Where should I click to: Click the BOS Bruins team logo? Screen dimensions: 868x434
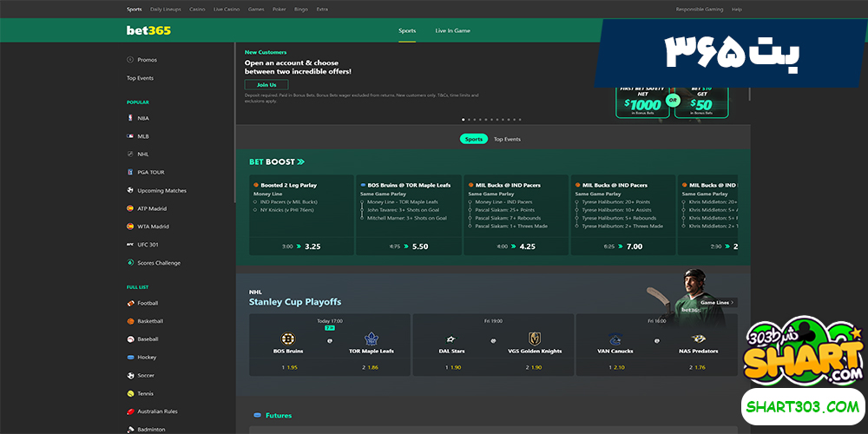coord(288,339)
